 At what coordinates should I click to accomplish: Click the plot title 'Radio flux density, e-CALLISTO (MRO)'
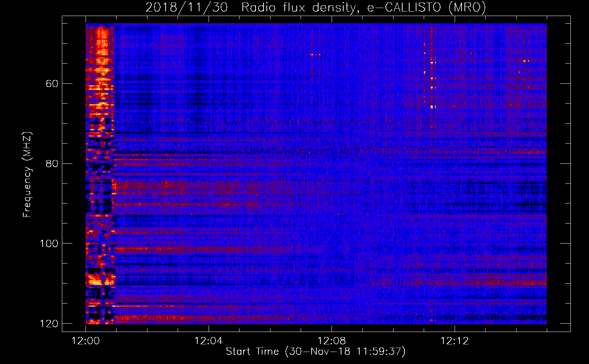pos(364,7)
